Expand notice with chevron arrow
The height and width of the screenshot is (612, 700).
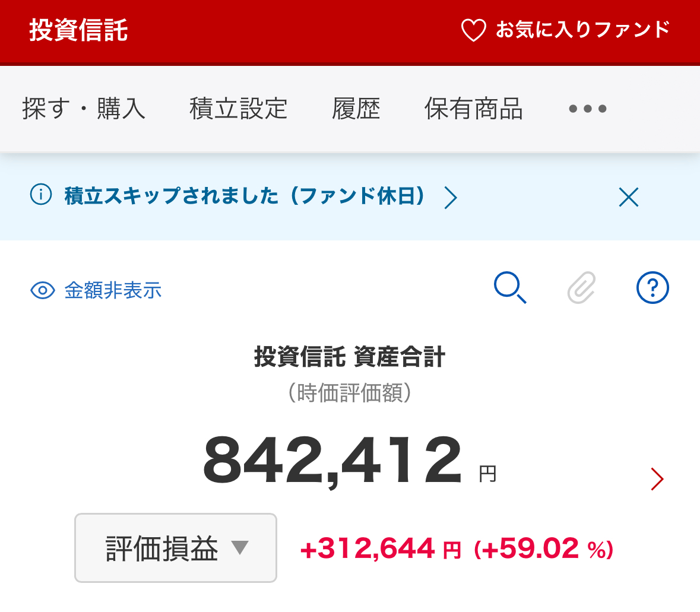451,197
